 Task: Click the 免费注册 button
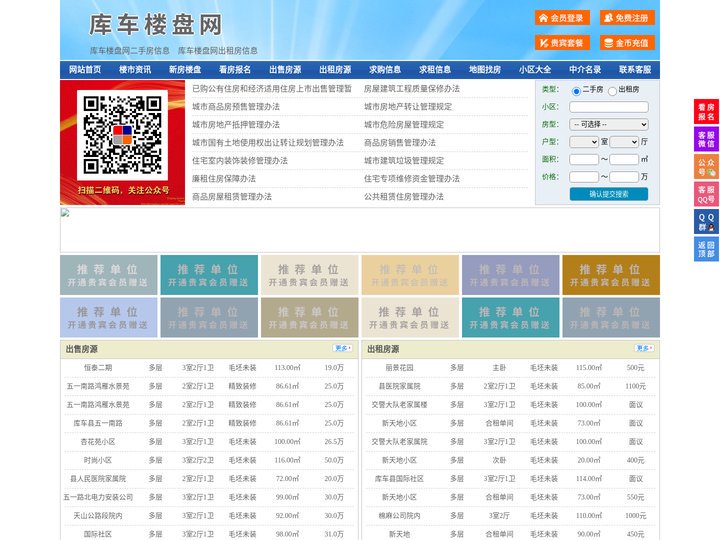(627, 18)
